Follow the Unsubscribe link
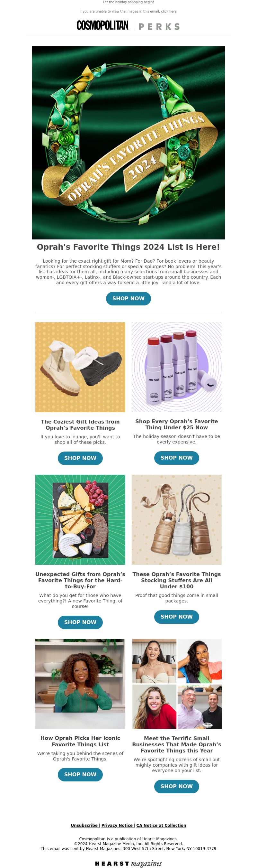Image resolution: width=257 pixels, height=868 pixels. (84, 826)
